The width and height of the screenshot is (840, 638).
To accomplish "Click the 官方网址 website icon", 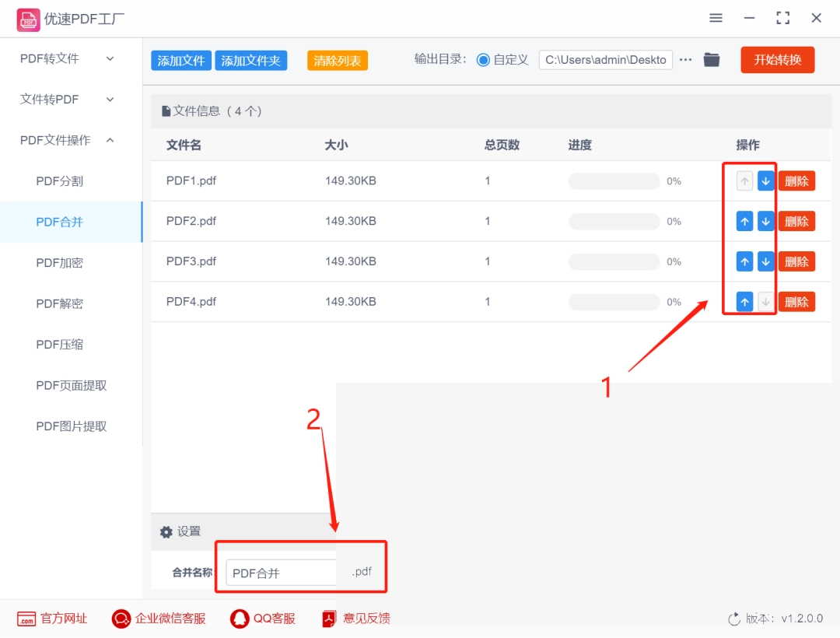I will click(x=26, y=619).
